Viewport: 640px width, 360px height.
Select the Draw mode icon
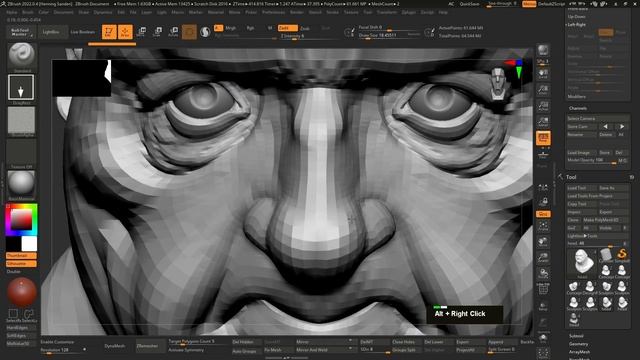coord(125,32)
